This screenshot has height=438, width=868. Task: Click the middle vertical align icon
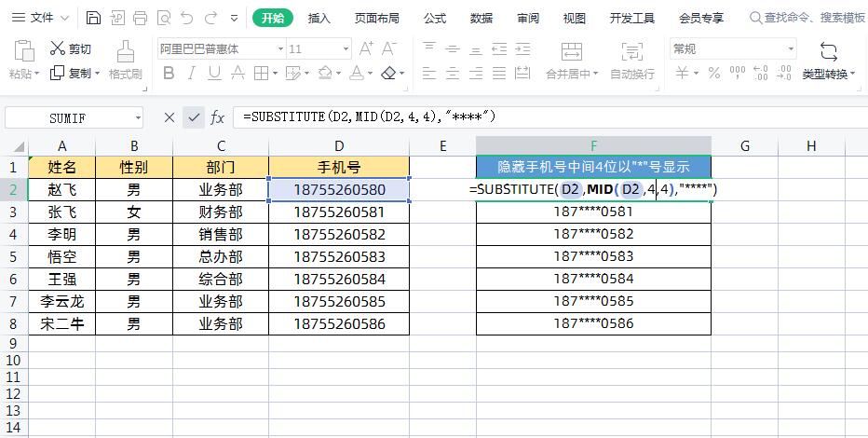[x=453, y=48]
